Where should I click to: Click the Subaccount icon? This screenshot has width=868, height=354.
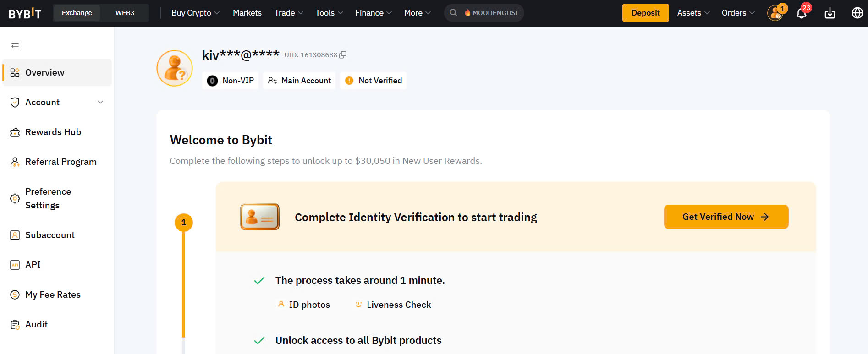point(15,235)
